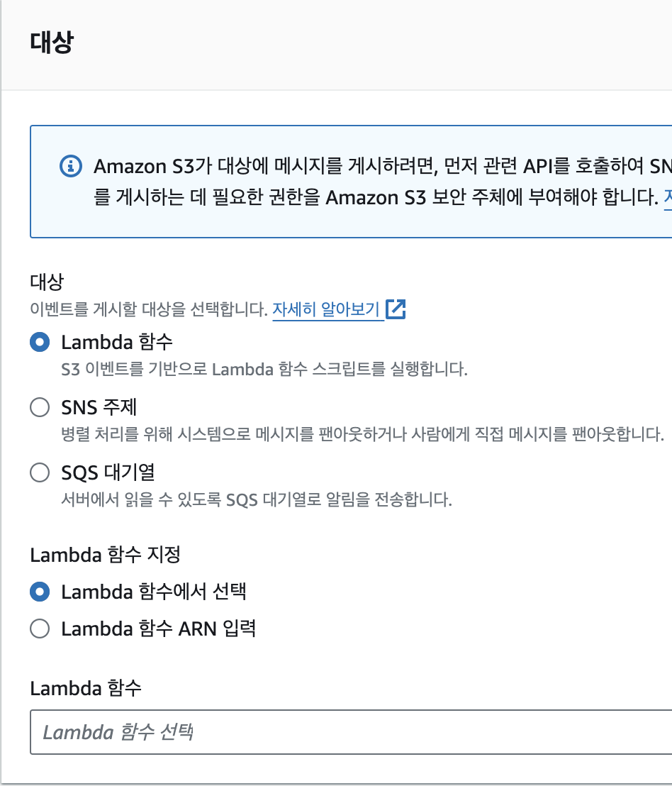Click the info icon in the blue alert box
Image resolution: width=672 pixels, height=786 pixels.
(71, 166)
